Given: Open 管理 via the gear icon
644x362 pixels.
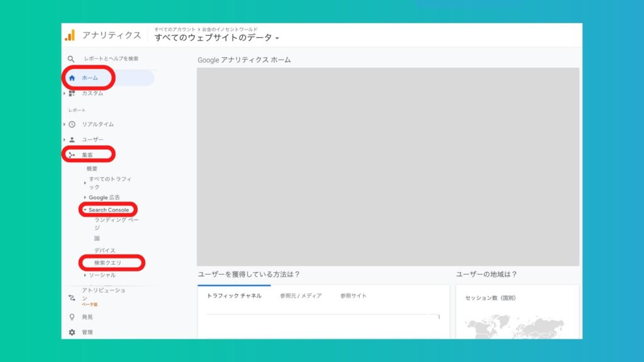Looking at the screenshot, I should click(72, 332).
